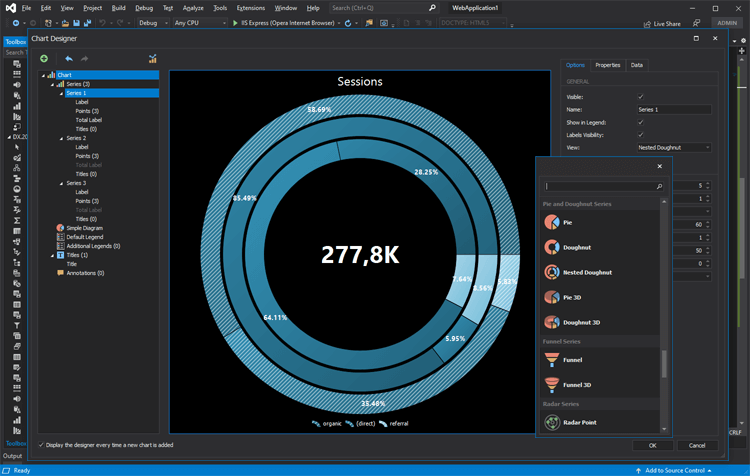Toggle display designer on new chart checkbox
The image size is (750, 476).
tap(41, 445)
